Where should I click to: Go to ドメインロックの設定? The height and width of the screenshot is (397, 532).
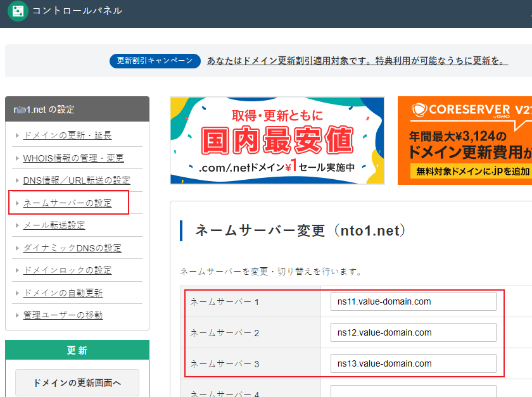coord(67,270)
